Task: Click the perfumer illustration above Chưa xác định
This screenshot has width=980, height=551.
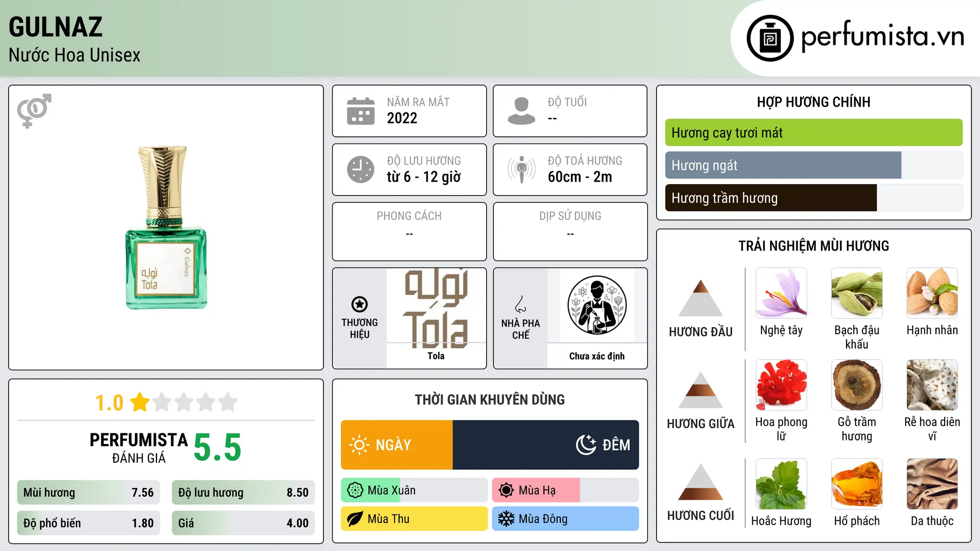Action: click(597, 305)
